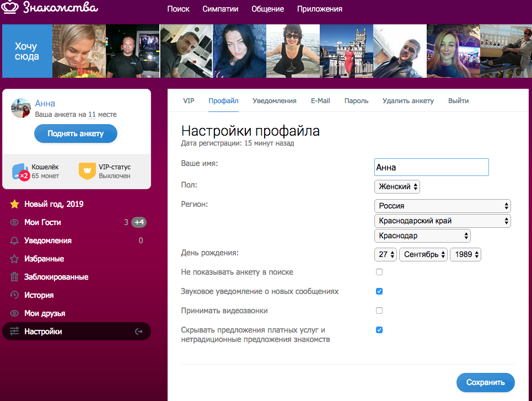The height and width of the screenshot is (401, 532).
Task: Click the Ваше имя input field
Action: [x=432, y=167]
